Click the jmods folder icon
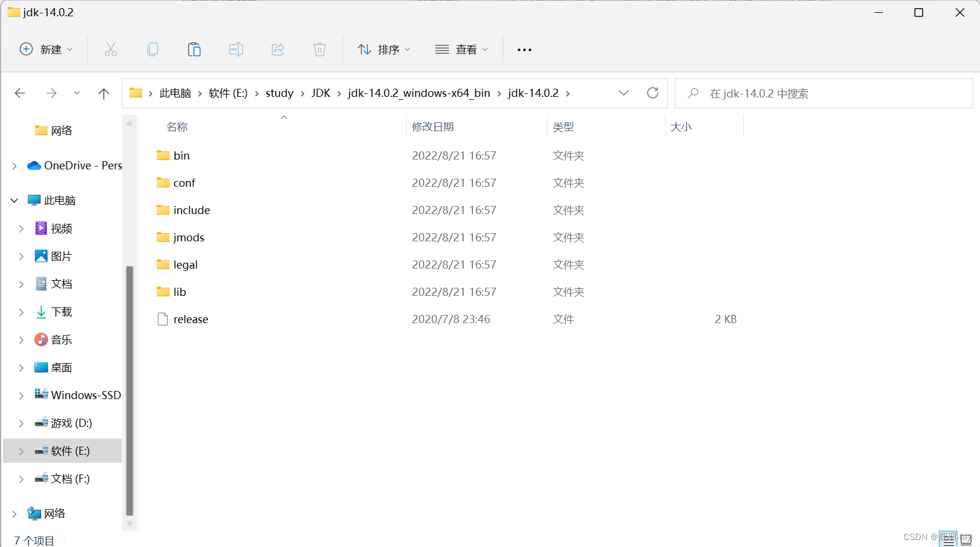Viewport: 980px width, 547px height. (163, 237)
